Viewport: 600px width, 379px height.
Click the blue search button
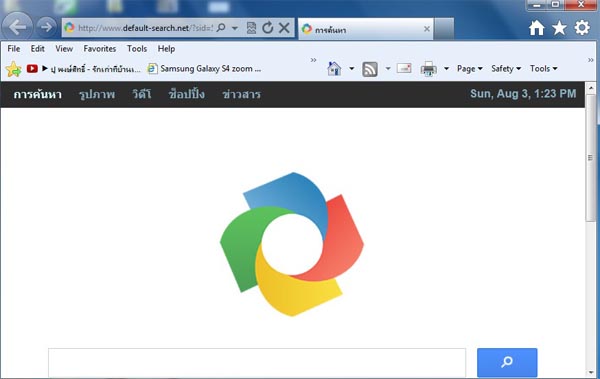[x=507, y=362]
